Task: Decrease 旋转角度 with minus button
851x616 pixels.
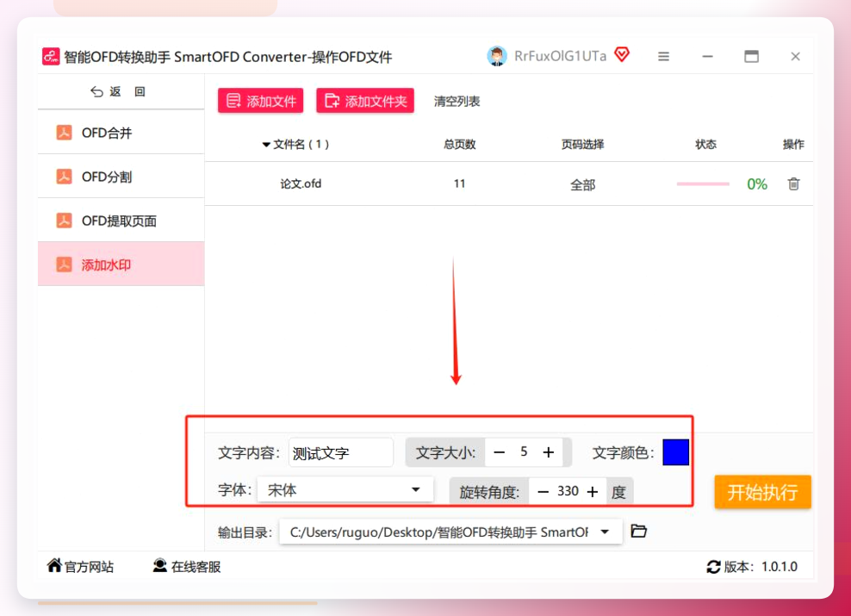Action: [543, 492]
